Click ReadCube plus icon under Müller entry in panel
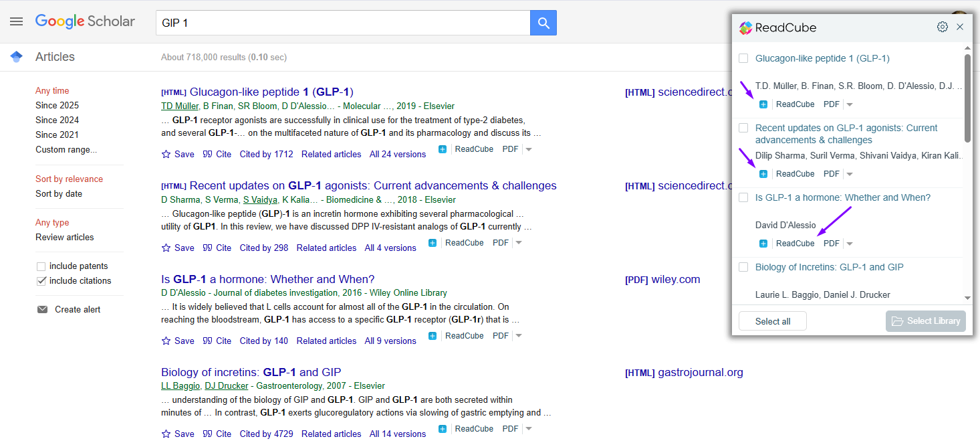 coord(763,104)
